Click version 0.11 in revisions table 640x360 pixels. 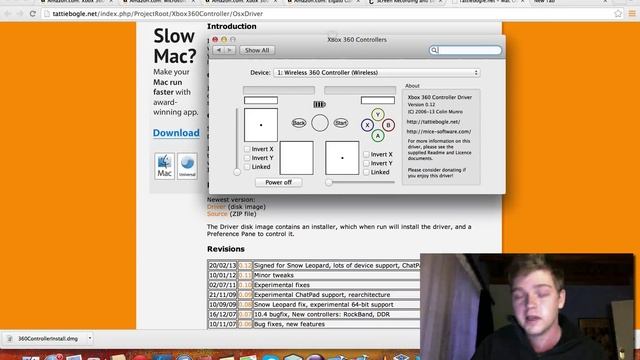(x=245, y=276)
